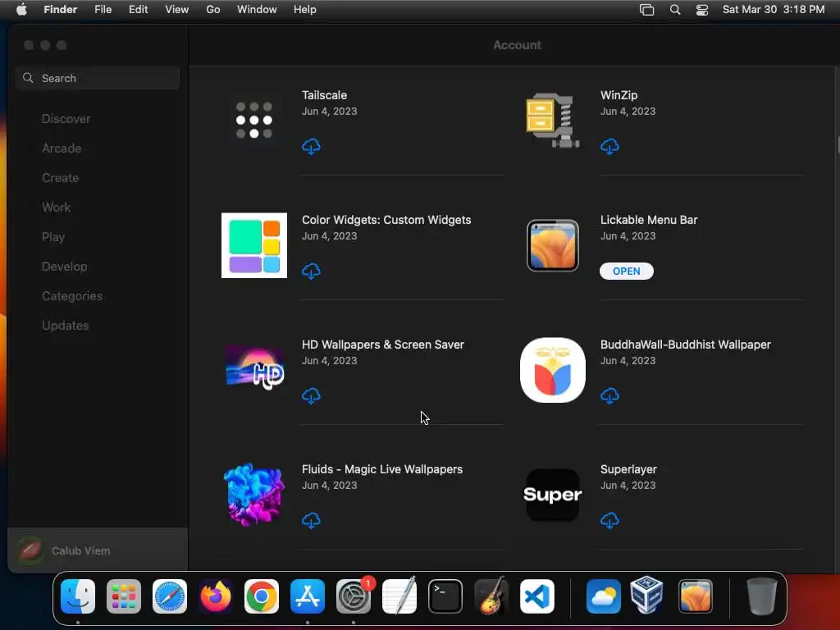This screenshot has width=840, height=630.
Task: Open the Window menu
Action: pos(257,10)
